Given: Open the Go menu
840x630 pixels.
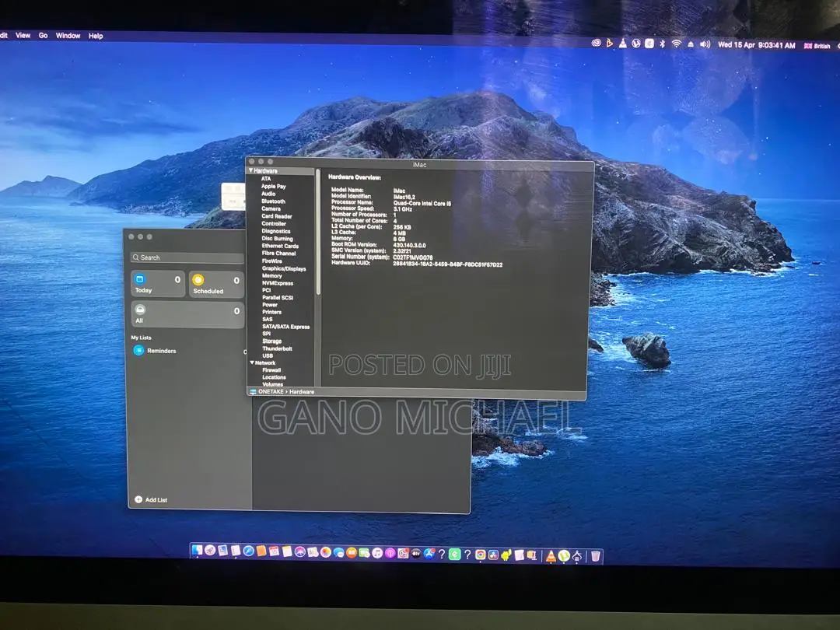Looking at the screenshot, I should [43, 35].
